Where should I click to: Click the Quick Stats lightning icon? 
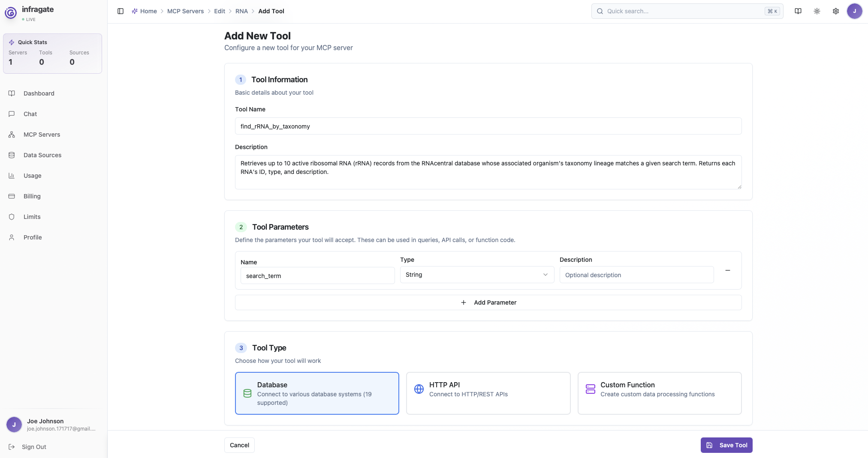pos(12,42)
